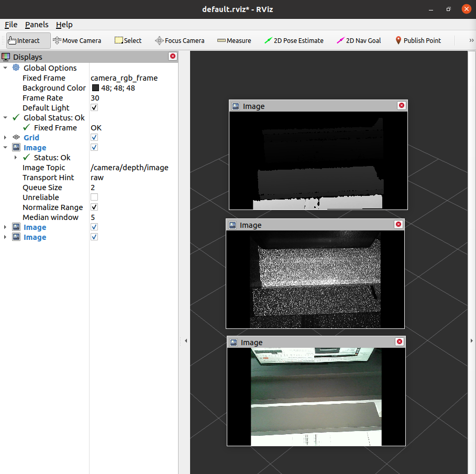
Task: Click the Global Status checkmark icon
Action: [16, 117]
